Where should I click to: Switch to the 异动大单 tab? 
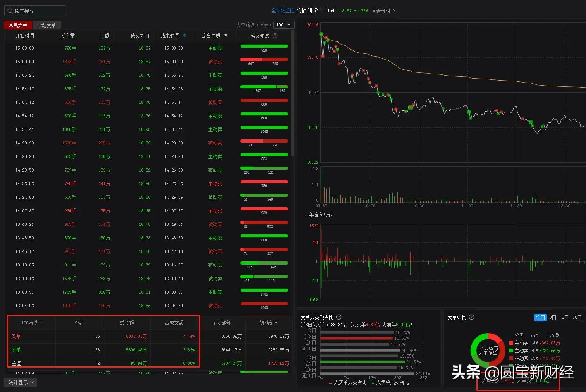[x=46, y=25]
